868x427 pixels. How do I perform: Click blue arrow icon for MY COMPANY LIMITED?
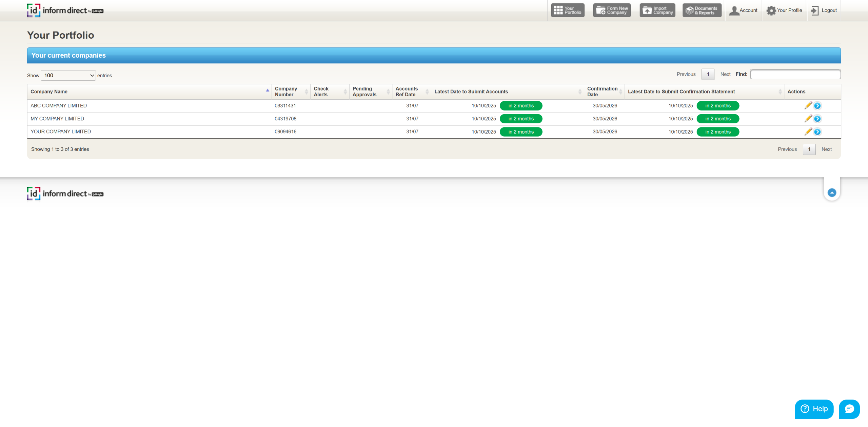tap(817, 119)
